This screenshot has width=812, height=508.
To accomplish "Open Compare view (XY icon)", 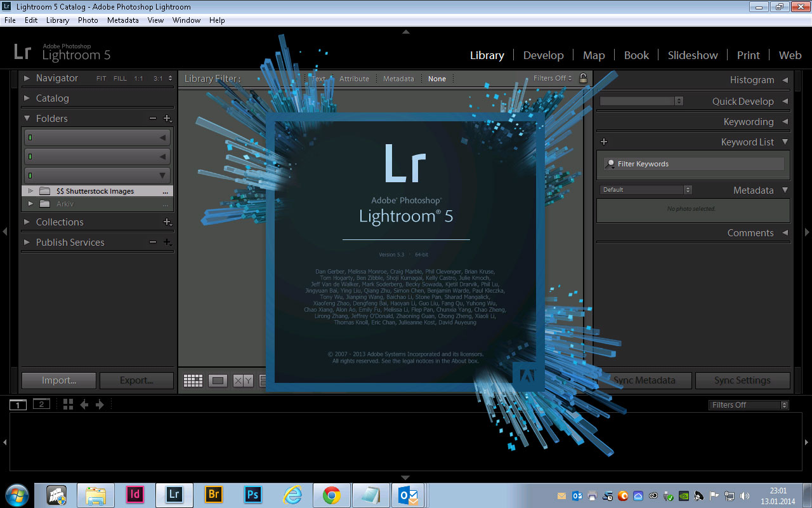I will [x=243, y=380].
